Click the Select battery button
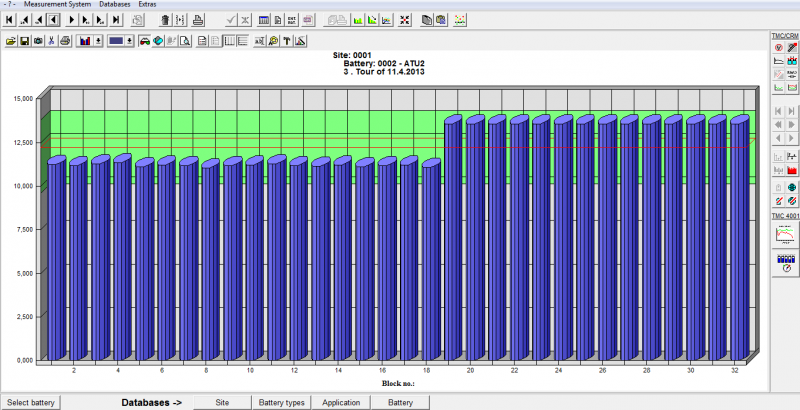 coord(31,402)
